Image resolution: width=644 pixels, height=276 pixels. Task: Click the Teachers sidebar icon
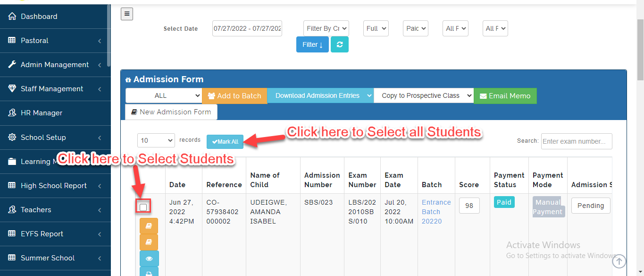(x=12, y=210)
